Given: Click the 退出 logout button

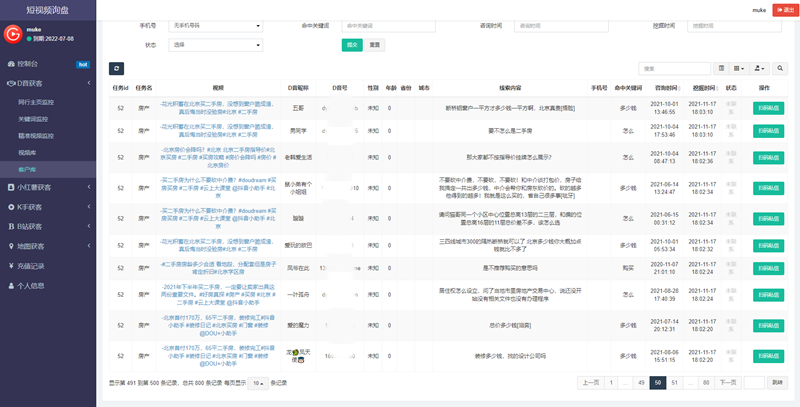Looking at the screenshot, I should [783, 9].
